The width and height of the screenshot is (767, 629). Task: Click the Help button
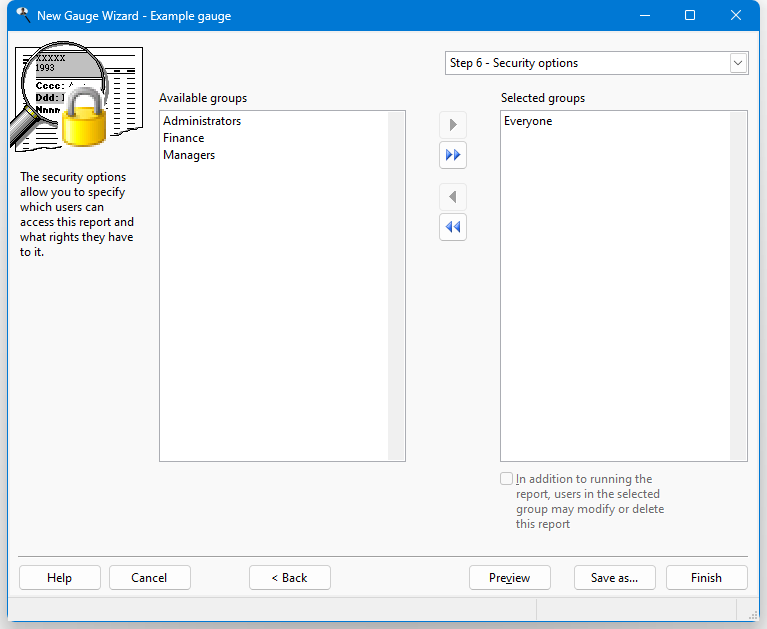[60, 578]
